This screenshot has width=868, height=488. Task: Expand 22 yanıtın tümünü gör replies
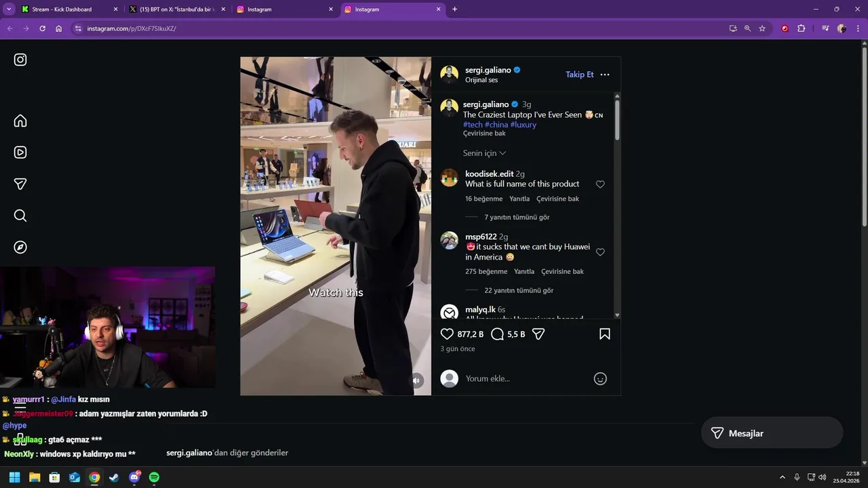click(x=519, y=291)
